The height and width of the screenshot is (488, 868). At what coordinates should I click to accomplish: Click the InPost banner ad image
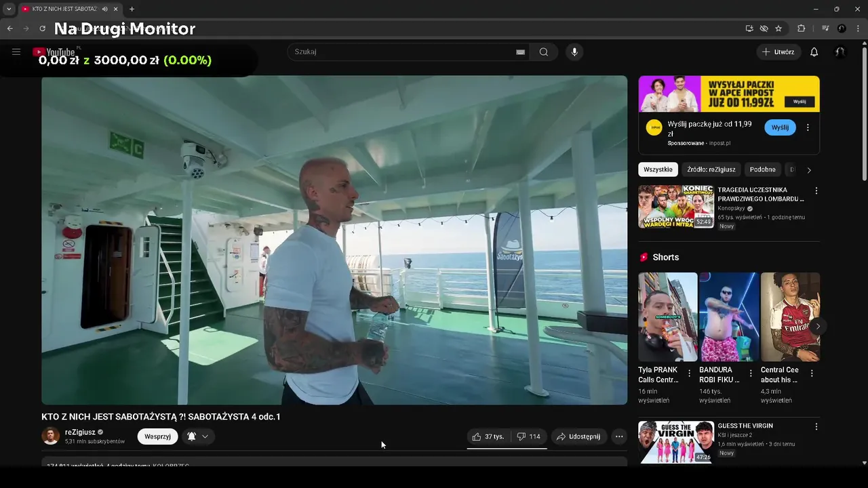click(729, 94)
